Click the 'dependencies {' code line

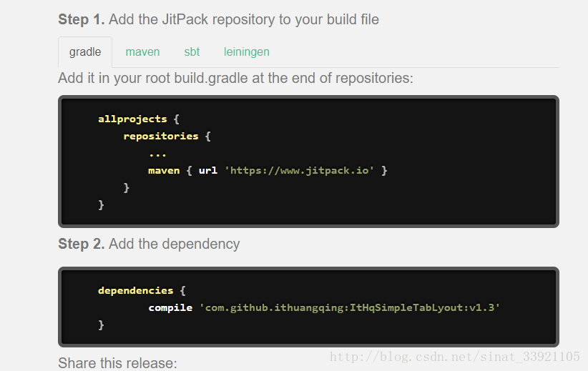pyautogui.click(x=142, y=290)
